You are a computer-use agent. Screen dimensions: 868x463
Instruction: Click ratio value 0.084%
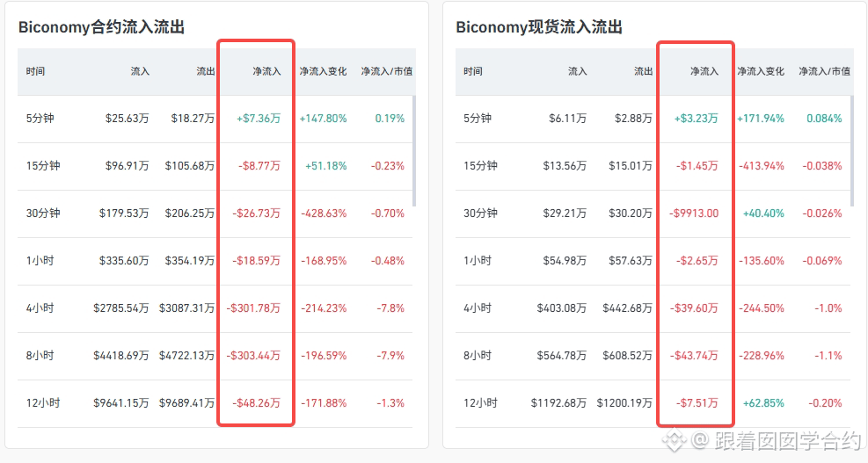(x=824, y=119)
